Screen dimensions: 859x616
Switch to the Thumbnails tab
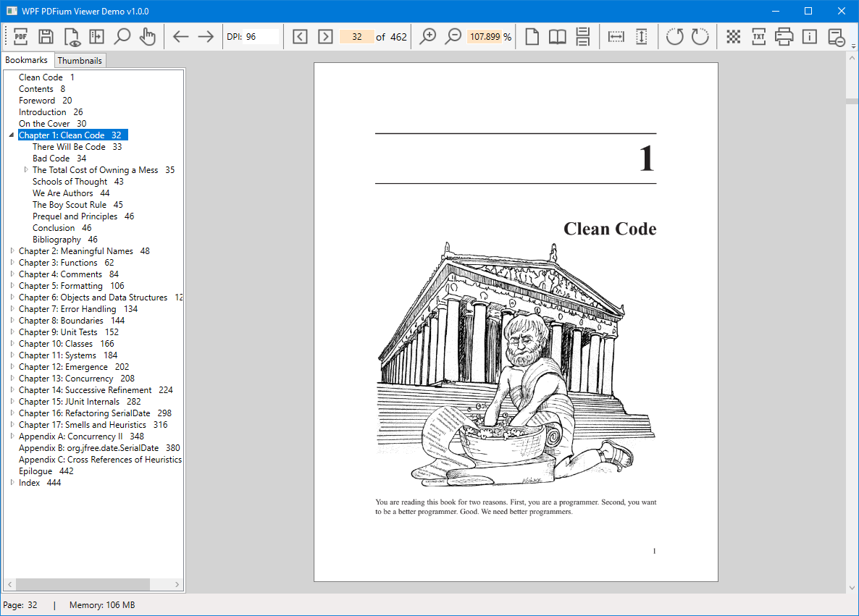pyautogui.click(x=80, y=60)
